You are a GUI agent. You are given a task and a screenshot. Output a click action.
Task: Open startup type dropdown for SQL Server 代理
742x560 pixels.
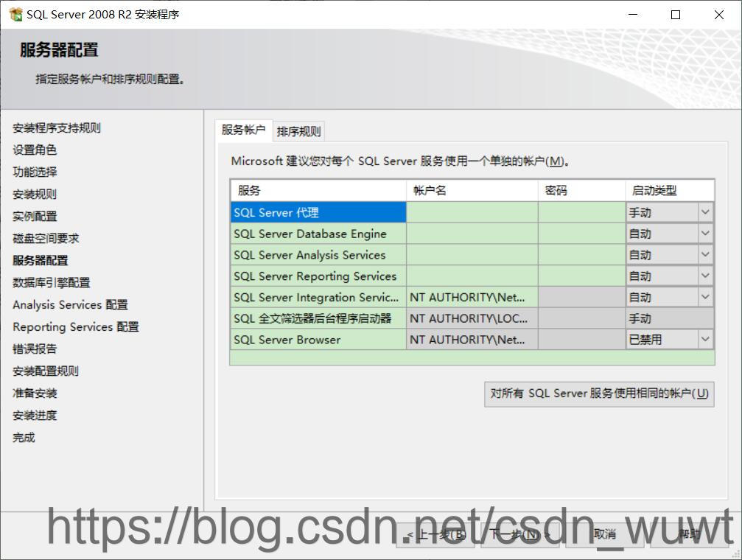click(x=705, y=212)
